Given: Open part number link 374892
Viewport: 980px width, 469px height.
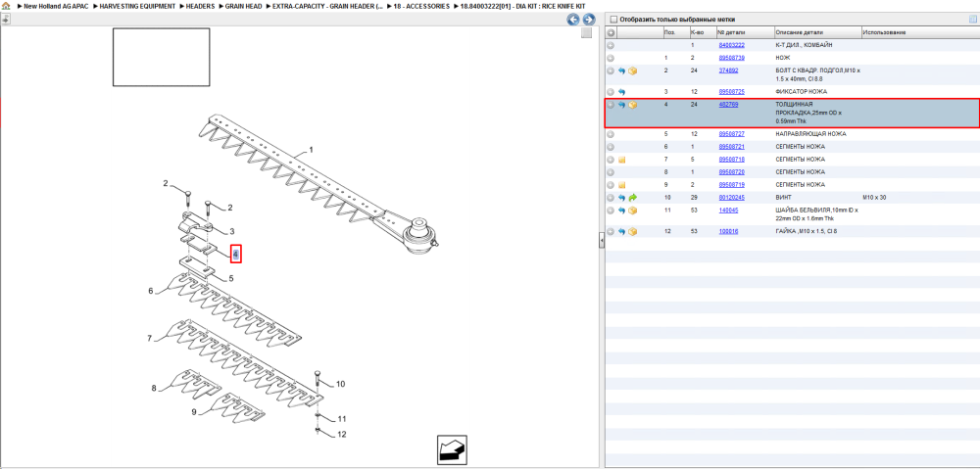Looking at the screenshot, I should (x=729, y=70).
